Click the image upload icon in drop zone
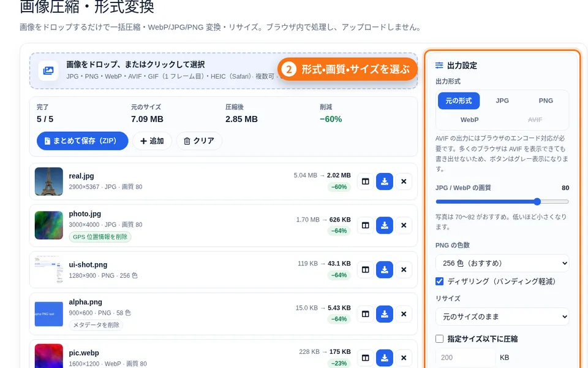The image size is (588, 368). [x=48, y=71]
